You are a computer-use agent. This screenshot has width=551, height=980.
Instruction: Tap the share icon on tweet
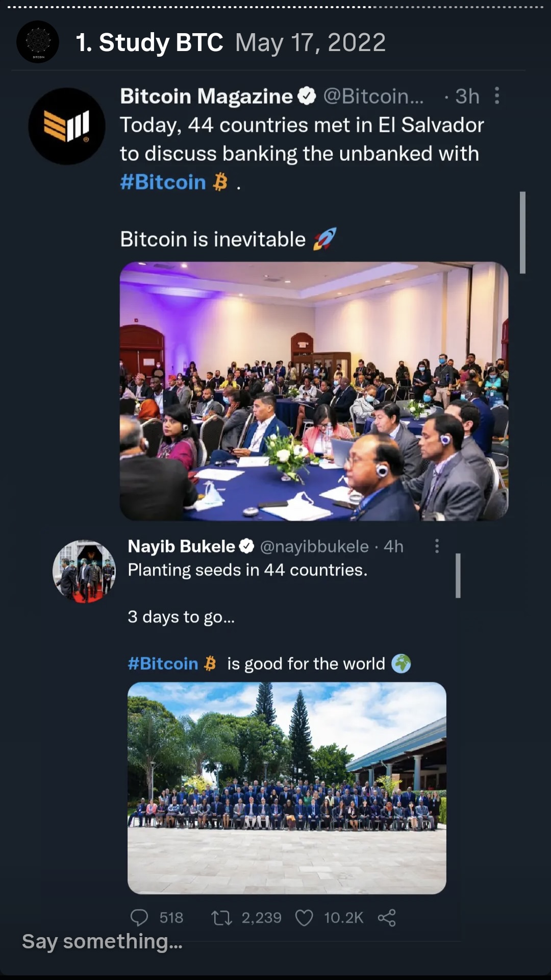tap(387, 918)
